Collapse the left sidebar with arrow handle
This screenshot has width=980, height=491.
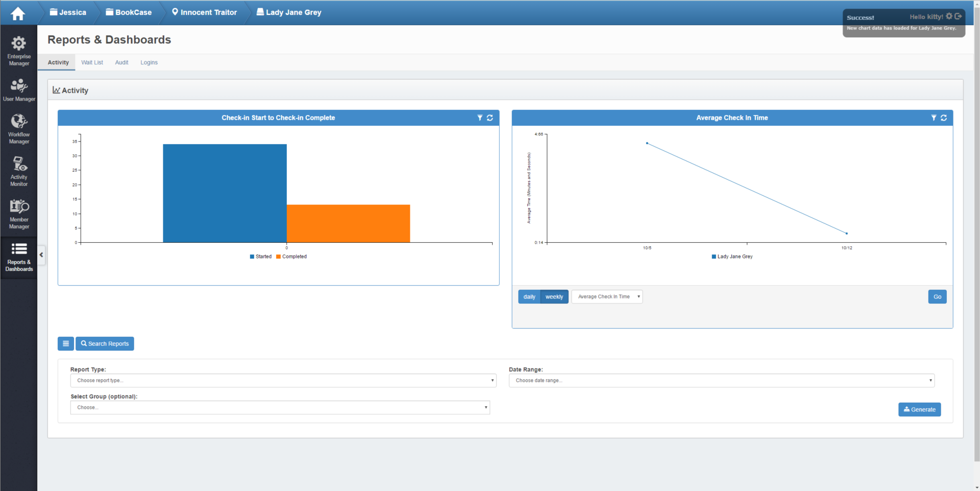(x=41, y=255)
